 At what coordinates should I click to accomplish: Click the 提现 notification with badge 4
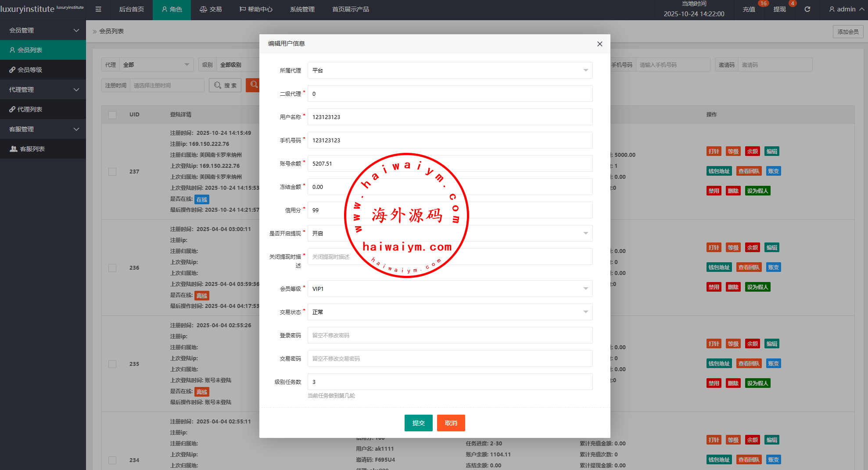pyautogui.click(x=779, y=9)
